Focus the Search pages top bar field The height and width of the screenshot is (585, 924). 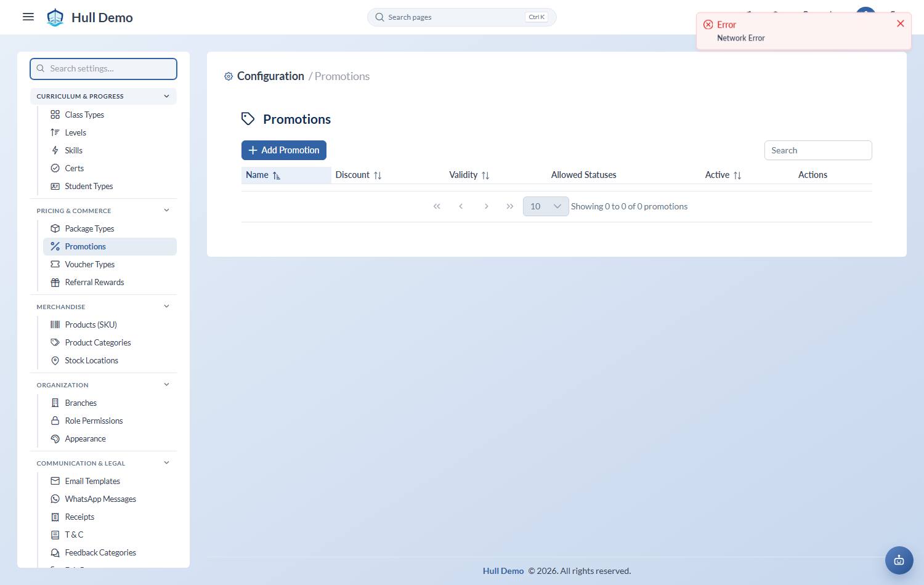[x=462, y=17]
